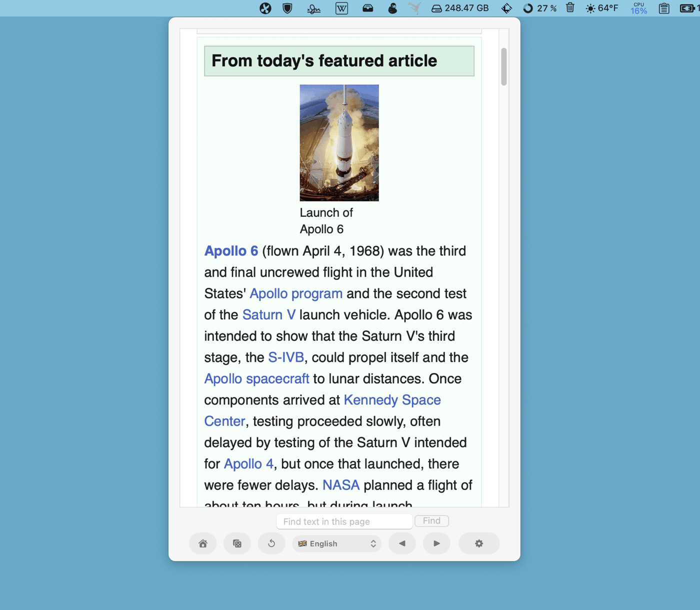
Task: Reload the current article
Action: tap(271, 543)
